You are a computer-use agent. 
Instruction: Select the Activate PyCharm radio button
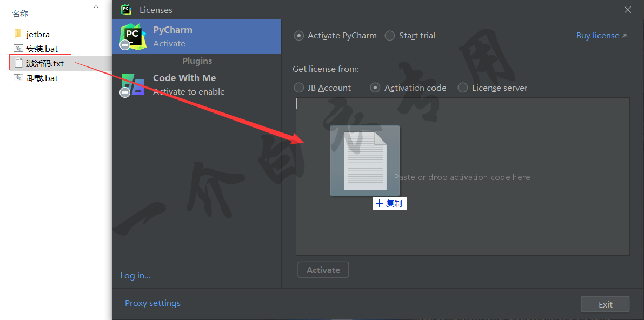click(x=299, y=36)
